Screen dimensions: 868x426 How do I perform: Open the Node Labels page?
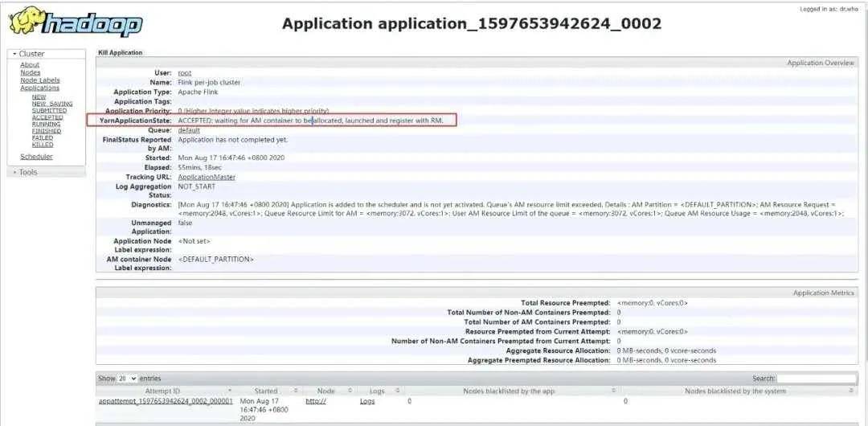click(x=40, y=80)
